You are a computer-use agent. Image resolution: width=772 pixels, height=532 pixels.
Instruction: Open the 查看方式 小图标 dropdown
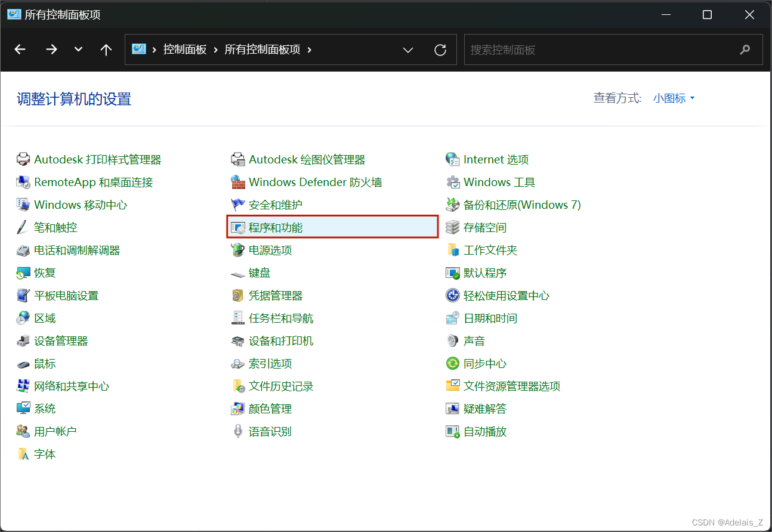[x=674, y=98]
